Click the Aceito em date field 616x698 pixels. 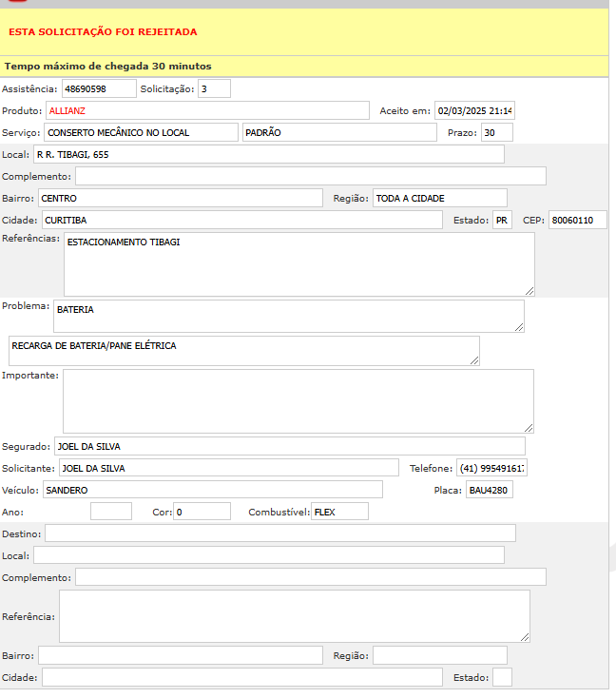coord(473,110)
